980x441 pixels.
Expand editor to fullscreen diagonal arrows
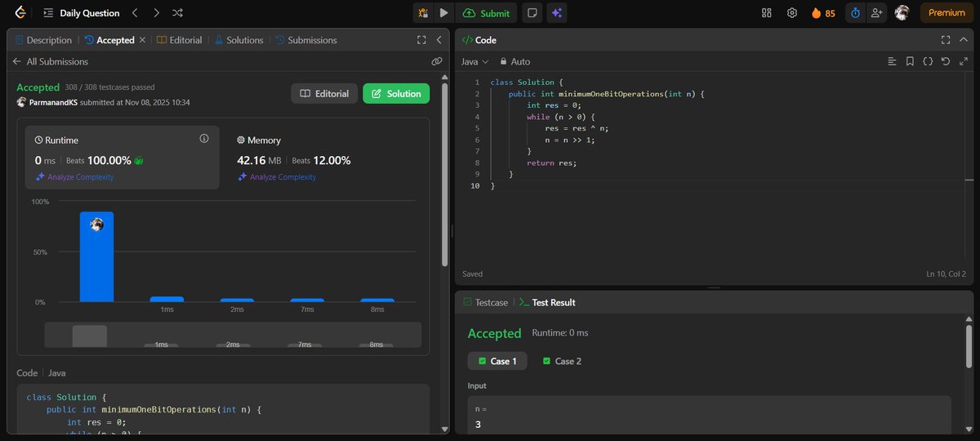click(x=963, y=61)
